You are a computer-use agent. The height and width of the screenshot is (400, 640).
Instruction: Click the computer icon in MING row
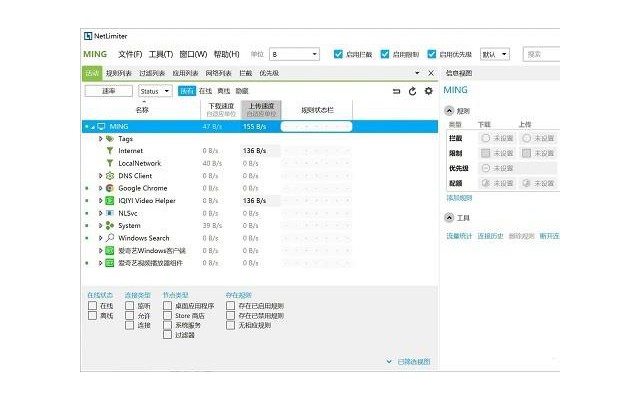click(x=101, y=127)
